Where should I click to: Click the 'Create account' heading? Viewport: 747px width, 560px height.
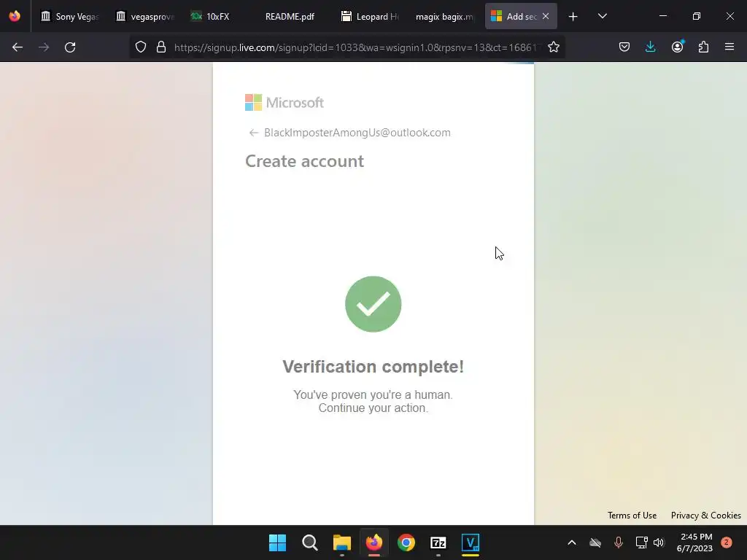[304, 161]
